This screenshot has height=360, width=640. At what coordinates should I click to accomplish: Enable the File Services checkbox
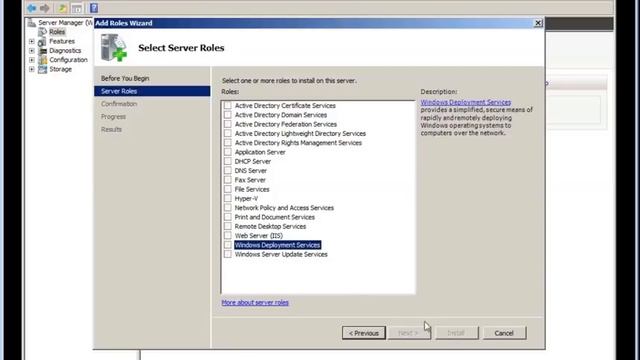pyautogui.click(x=228, y=189)
